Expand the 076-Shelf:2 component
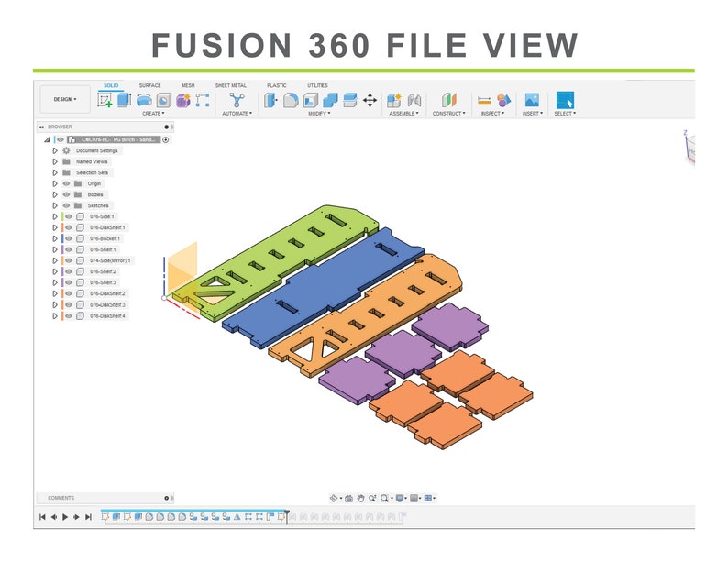 pos(55,272)
